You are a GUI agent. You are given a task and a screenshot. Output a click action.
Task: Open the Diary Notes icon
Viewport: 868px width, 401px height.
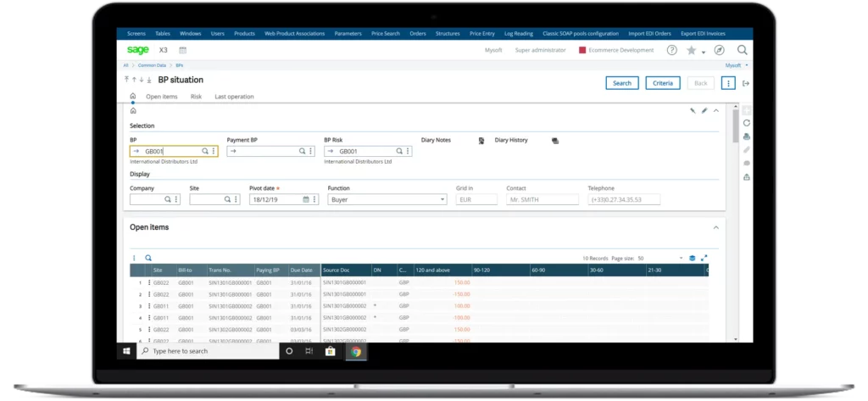point(481,141)
